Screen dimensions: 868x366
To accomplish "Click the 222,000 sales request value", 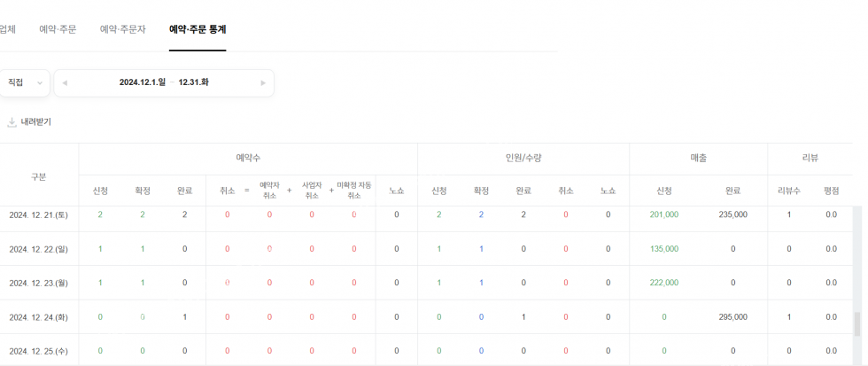I will pos(663,283).
